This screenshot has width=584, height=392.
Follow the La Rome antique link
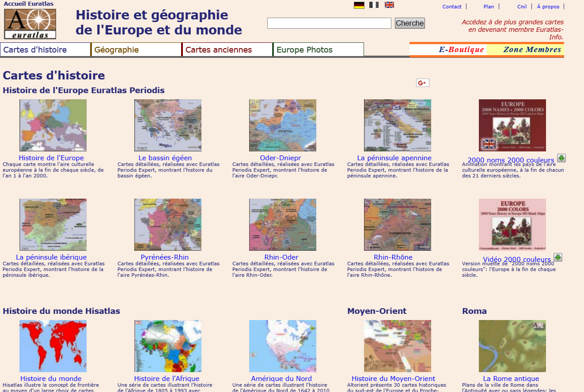511,379
